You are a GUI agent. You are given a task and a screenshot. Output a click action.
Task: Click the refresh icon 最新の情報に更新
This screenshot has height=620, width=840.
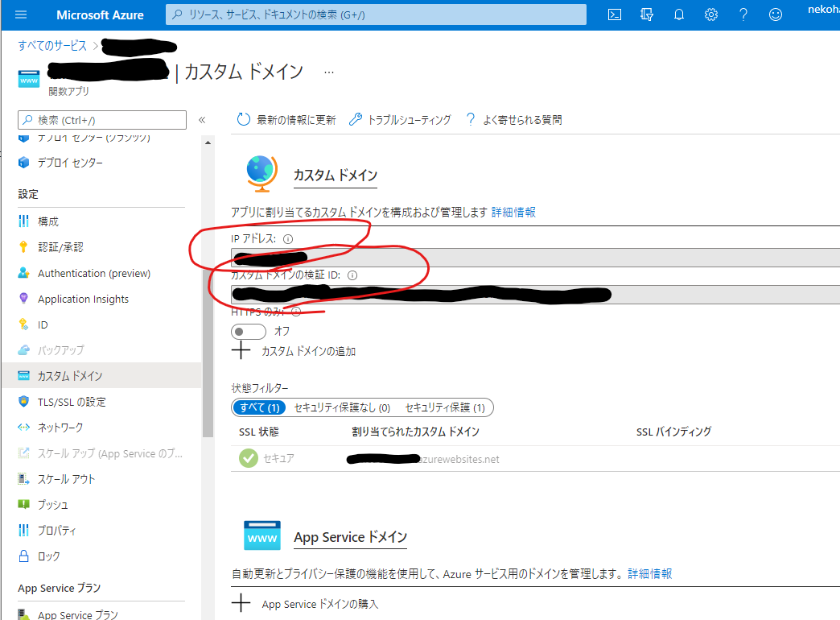tap(243, 120)
